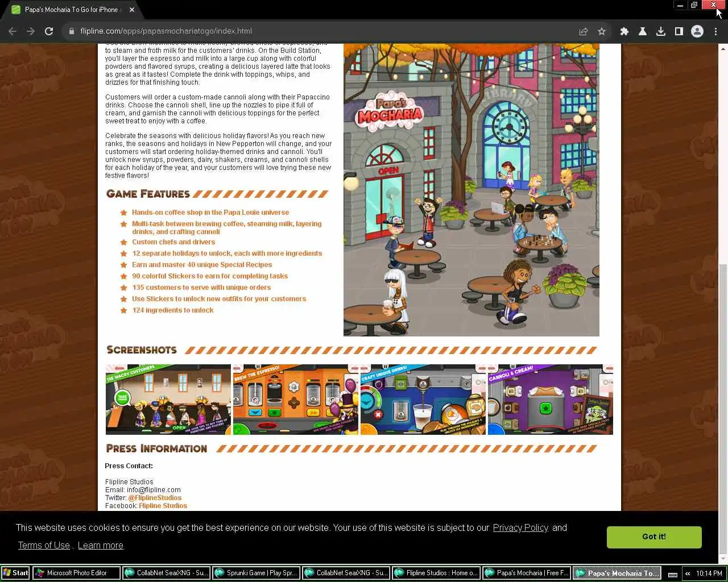Dismiss cookie banner with Got it! button
728x582 pixels.
[654, 537]
